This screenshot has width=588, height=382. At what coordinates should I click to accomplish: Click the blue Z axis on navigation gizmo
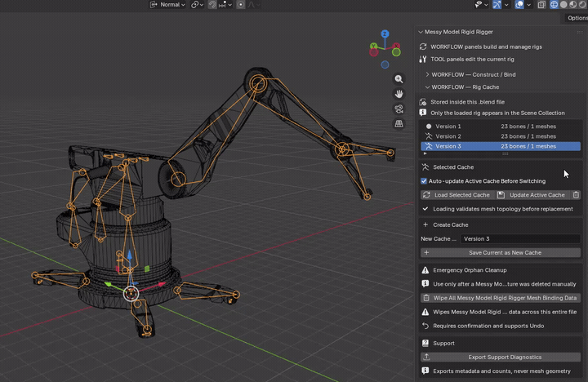[x=385, y=33]
